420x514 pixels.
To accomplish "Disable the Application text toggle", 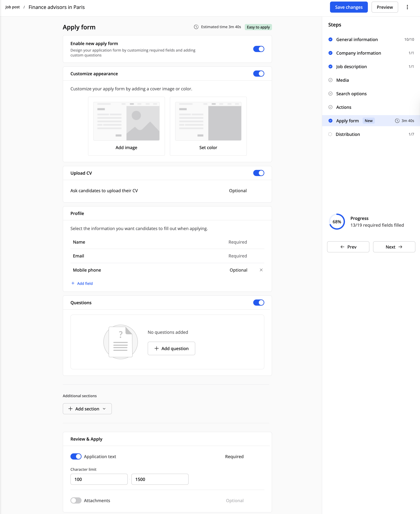I will click(76, 456).
